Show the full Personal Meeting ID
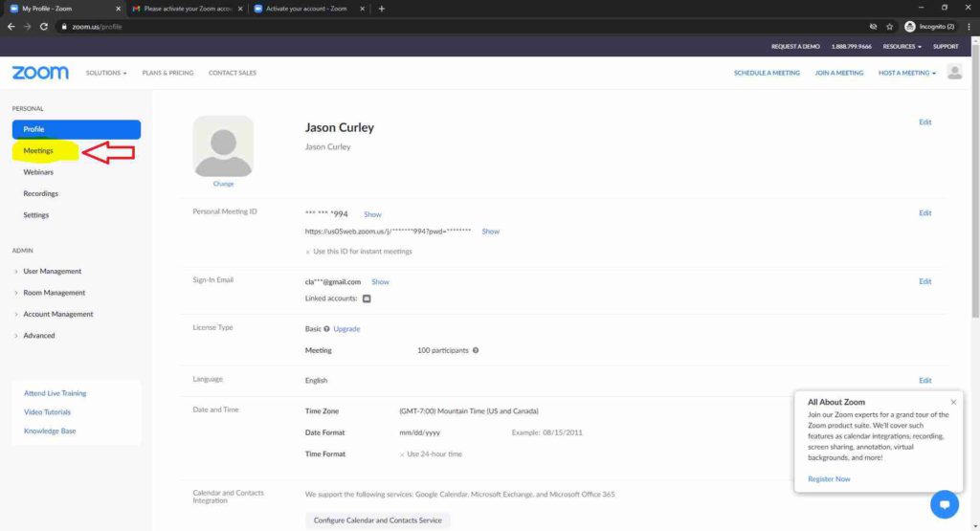The image size is (980, 531). (x=372, y=214)
